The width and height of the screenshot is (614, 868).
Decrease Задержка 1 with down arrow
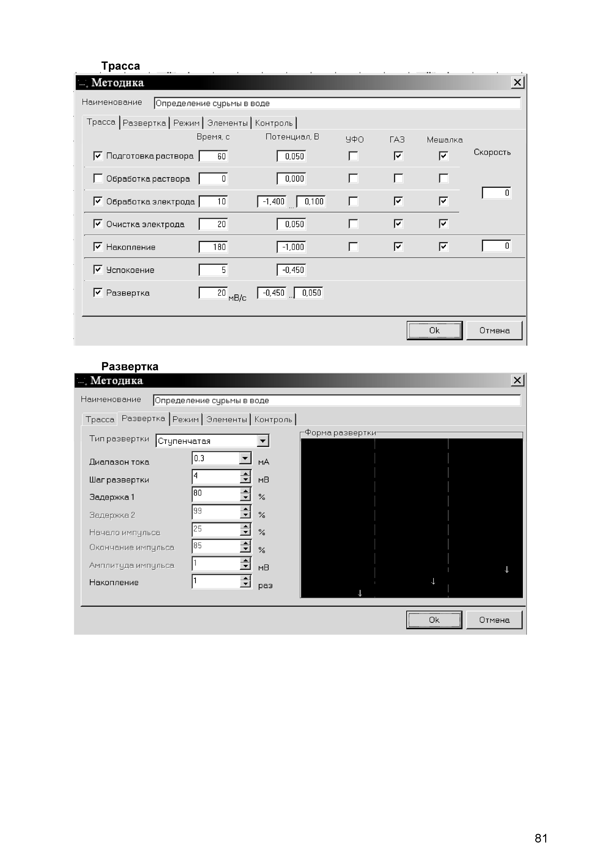click(x=246, y=497)
